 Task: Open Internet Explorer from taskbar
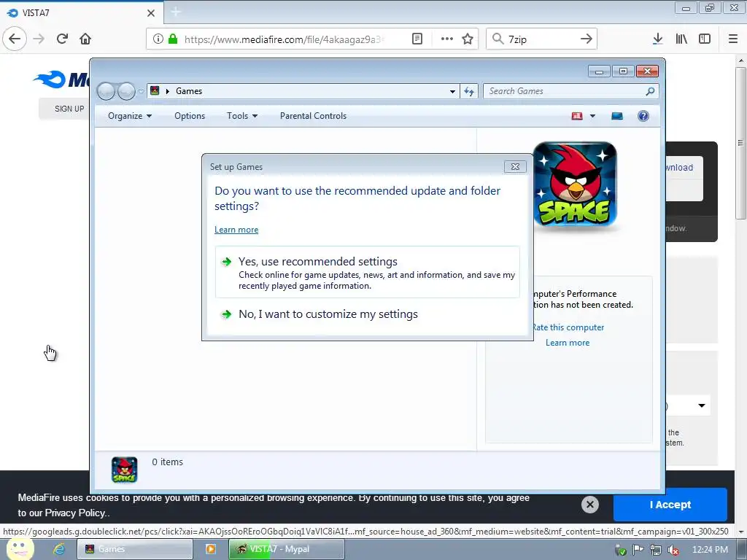coord(58,549)
